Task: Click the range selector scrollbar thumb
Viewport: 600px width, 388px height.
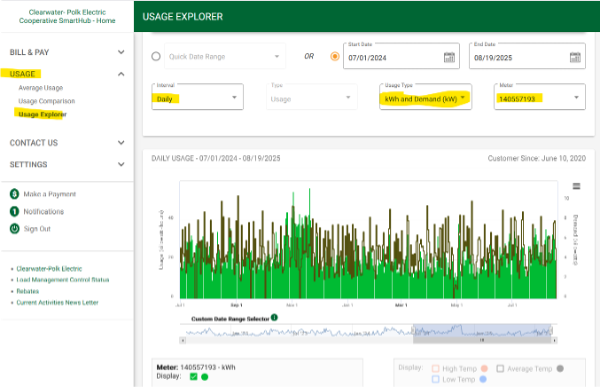Action: tap(482, 340)
